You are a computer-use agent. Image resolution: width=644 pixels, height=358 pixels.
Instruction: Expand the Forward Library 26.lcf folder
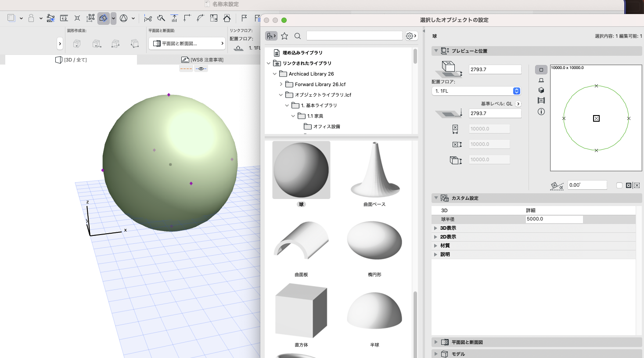281,84
